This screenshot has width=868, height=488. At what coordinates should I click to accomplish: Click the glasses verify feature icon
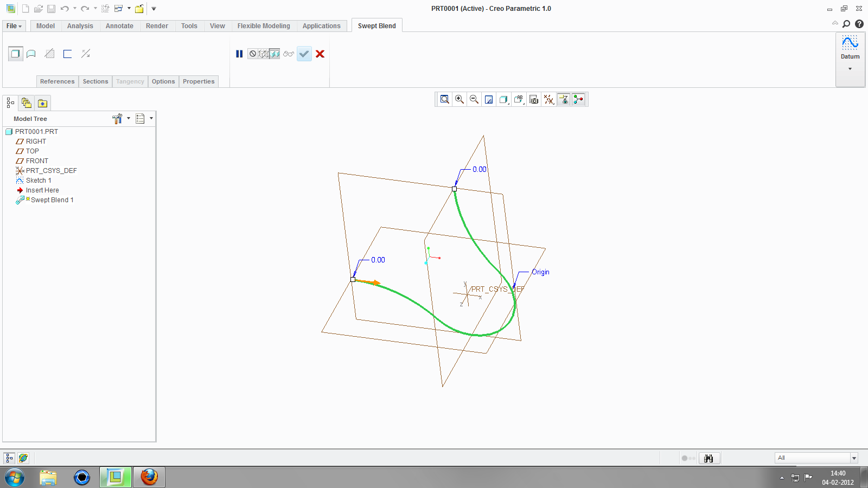[289, 54]
